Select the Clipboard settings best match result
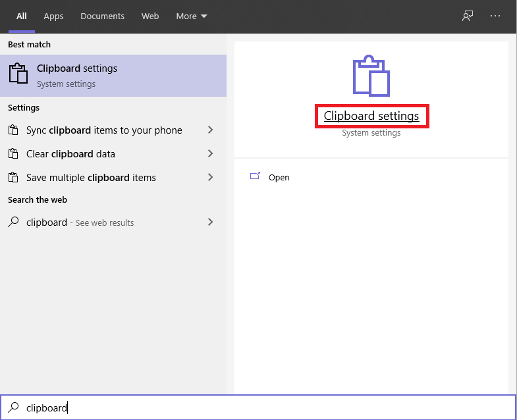 113,76
